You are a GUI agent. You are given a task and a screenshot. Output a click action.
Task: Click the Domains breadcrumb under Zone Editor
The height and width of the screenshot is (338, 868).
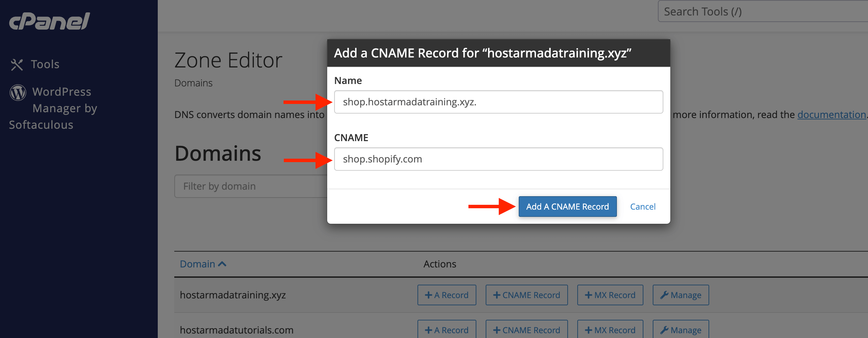[193, 83]
